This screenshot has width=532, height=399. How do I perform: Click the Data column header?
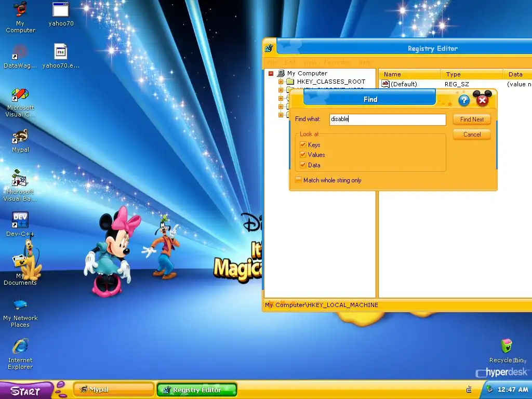pyautogui.click(x=517, y=74)
